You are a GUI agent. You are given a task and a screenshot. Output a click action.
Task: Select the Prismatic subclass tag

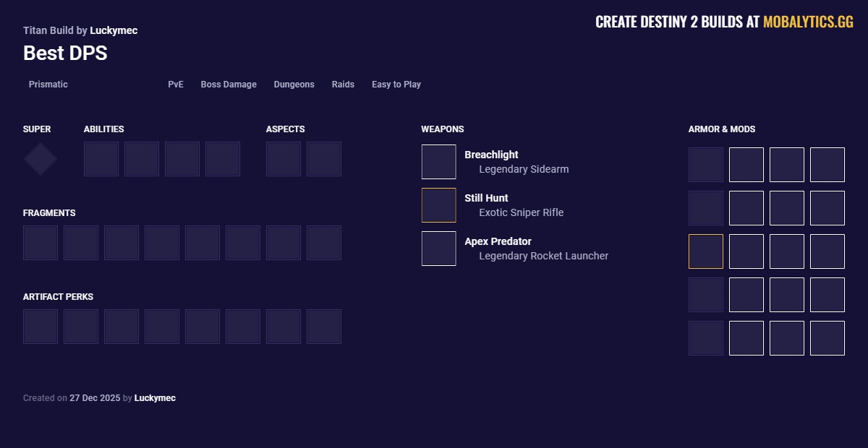tap(48, 85)
